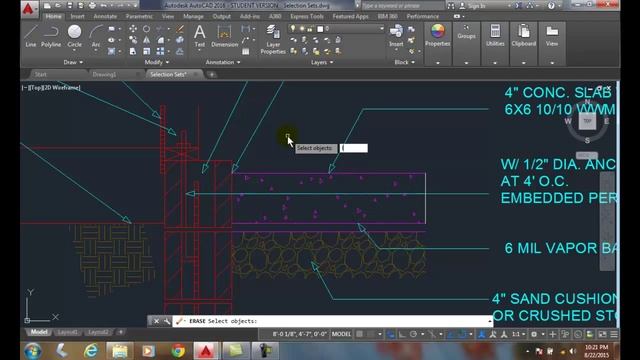Viewport: 640px width, 360px height.
Task: Expand the Block panel dropdown
Action: [404, 62]
